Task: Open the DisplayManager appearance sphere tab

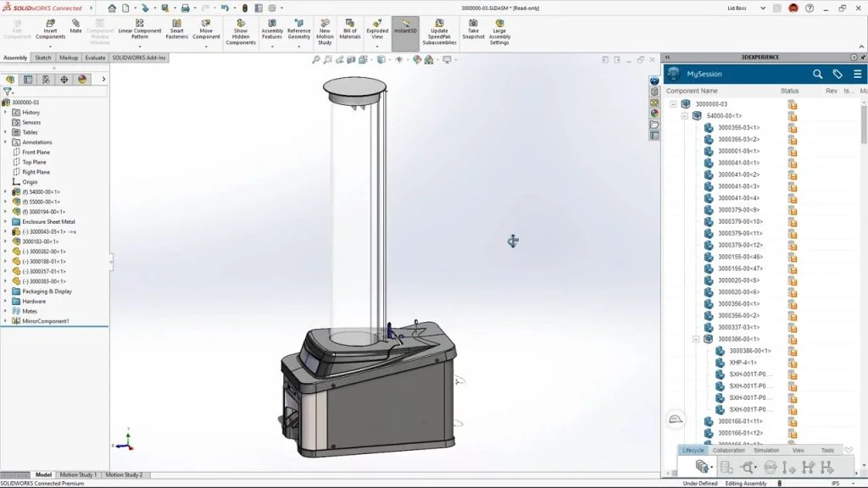Action: click(82, 79)
